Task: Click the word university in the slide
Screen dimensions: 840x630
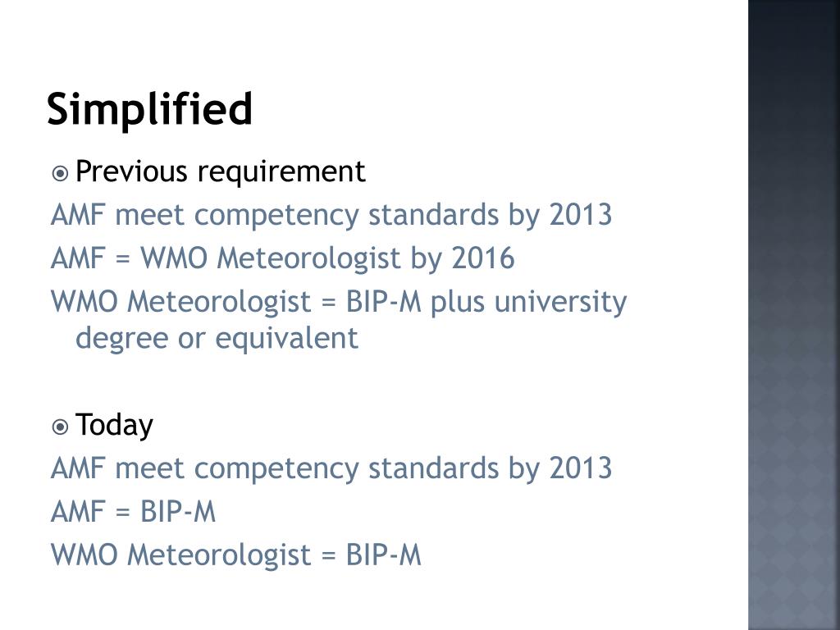Action: click(560, 302)
